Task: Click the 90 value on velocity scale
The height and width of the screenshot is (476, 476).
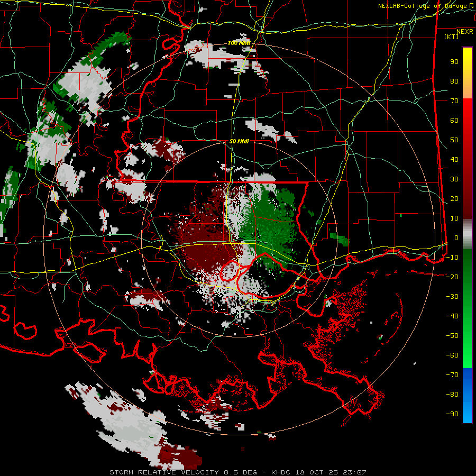Action: pyautogui.click(x=454, y=62)
